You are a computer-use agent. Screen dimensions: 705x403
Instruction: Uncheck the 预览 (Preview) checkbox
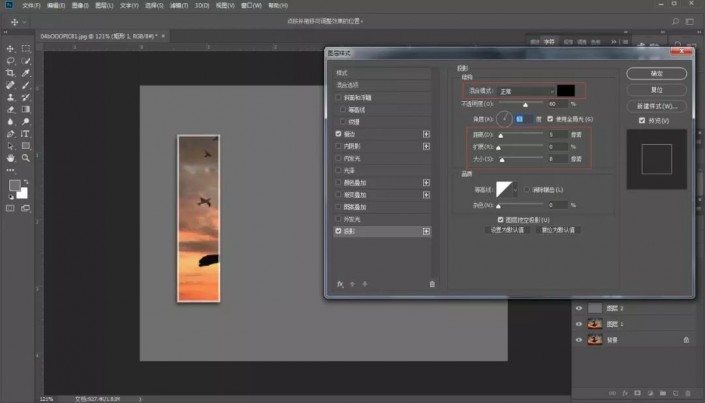(x=641, y=121)
